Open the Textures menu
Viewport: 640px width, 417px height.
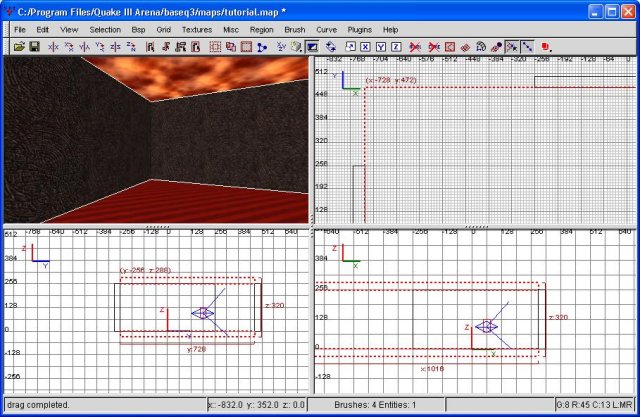coord(197,30)
